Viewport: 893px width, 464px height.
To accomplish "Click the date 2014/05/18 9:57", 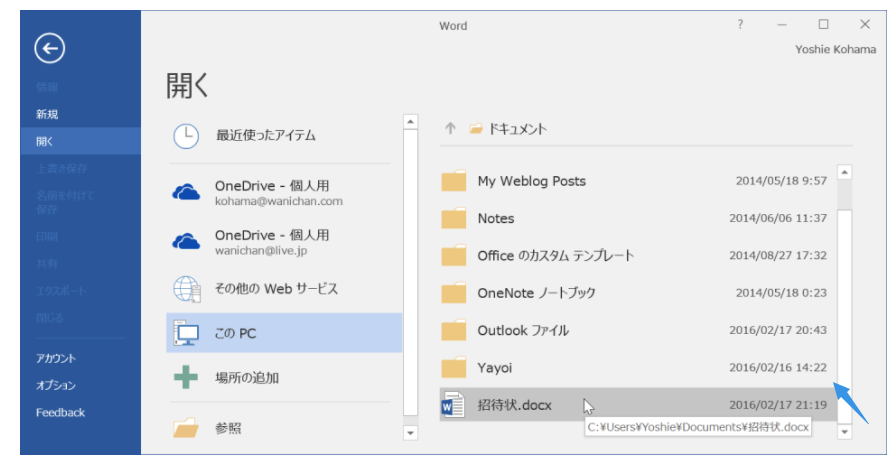I will (x=781, y=181).
